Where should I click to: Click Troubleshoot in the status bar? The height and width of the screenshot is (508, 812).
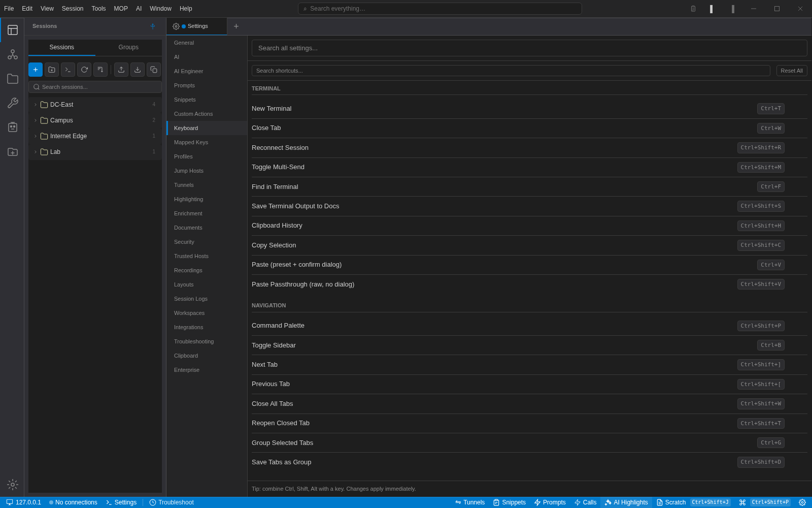(x=172, y=502)
